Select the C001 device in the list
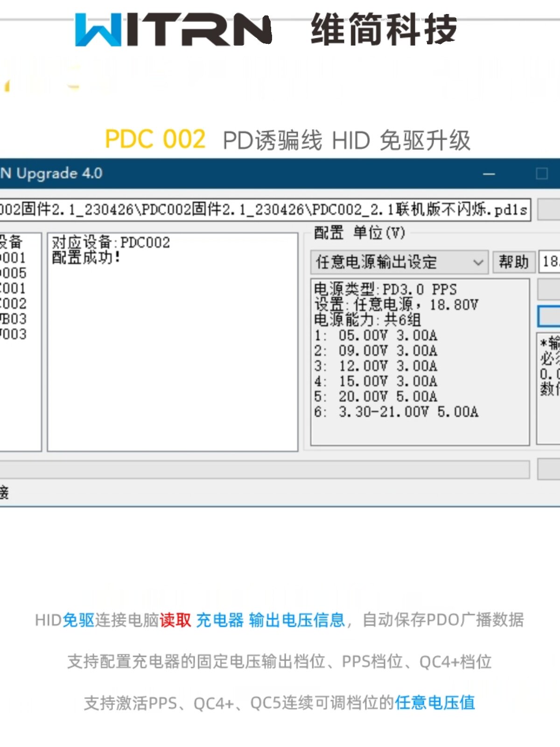The width and height of the screenshot is (560, 747). (x=14, y=288)
